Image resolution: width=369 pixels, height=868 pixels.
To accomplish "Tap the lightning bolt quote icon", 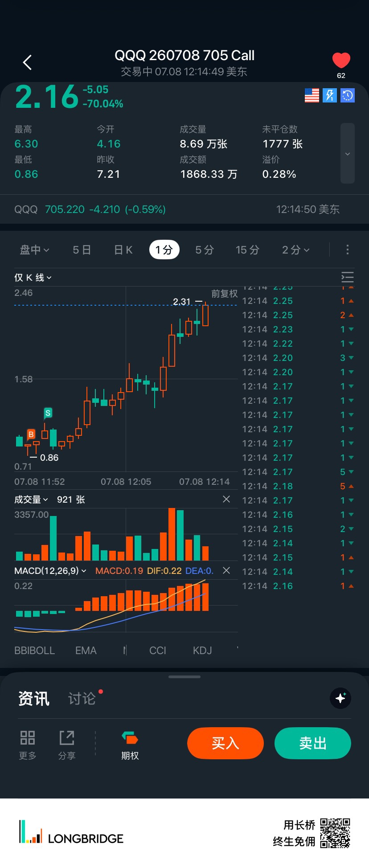I will pyautogui.click(x=330, y=95).
